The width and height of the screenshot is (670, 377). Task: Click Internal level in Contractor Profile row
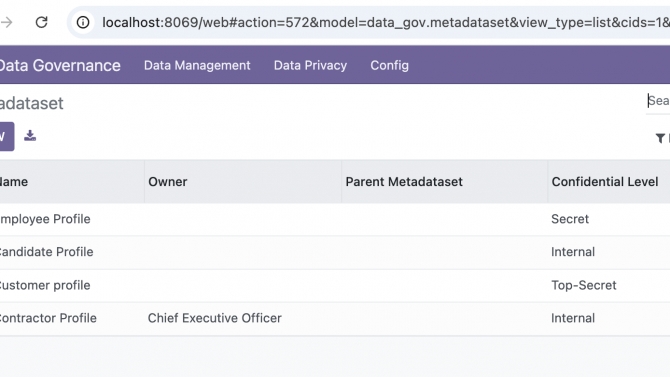(x=573, y=318)
